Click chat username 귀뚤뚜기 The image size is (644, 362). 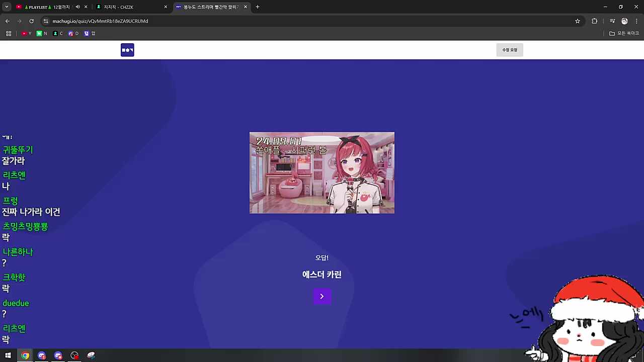18,150
